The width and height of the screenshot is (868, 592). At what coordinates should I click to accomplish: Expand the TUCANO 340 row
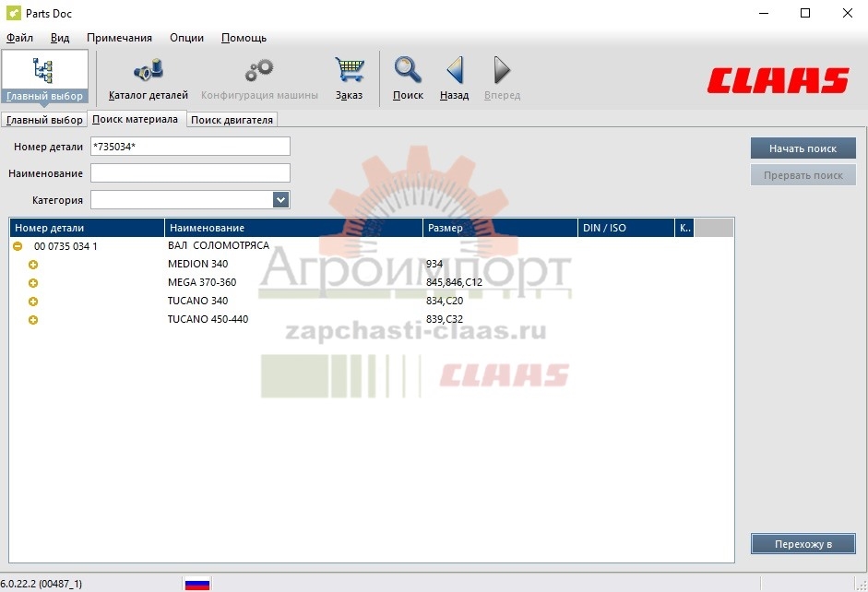tap(33, 302)
